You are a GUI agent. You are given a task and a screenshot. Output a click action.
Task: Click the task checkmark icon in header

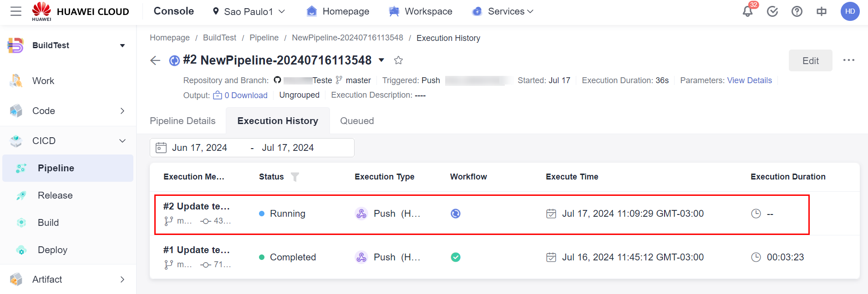click(x=772, y=11)
